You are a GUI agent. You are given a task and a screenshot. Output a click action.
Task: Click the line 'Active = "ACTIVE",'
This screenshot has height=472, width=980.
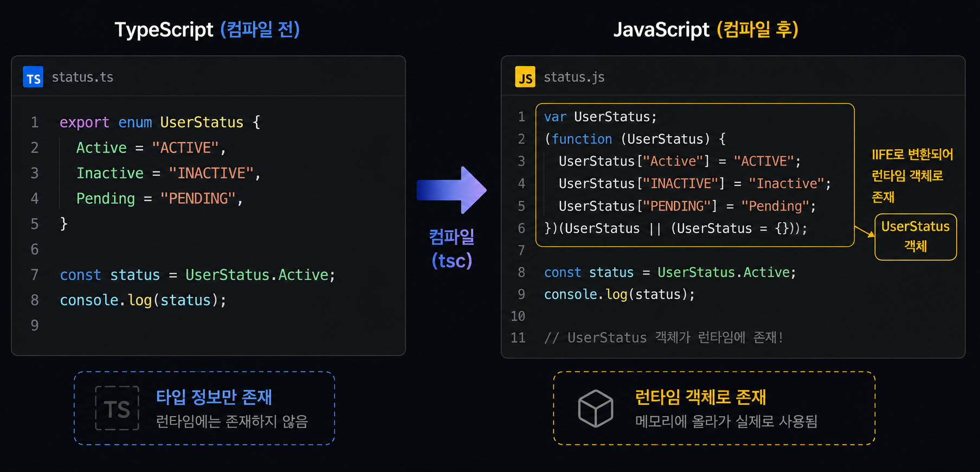coord(151,148)
